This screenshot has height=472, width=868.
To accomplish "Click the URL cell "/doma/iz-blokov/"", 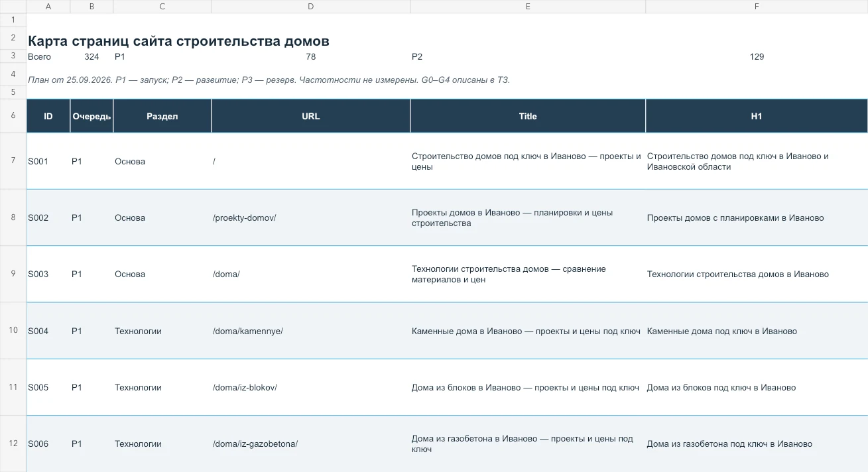I will click(311, 387).
